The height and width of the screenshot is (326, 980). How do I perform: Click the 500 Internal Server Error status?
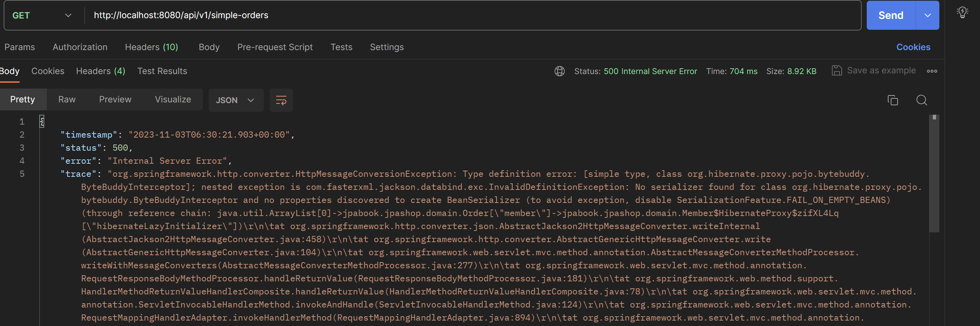pyautogui.click(x=650, y=72)
